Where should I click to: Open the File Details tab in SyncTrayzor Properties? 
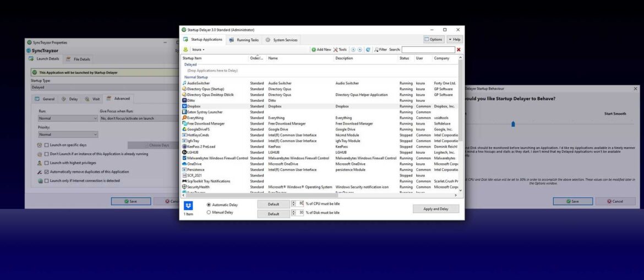click(78, 59)
